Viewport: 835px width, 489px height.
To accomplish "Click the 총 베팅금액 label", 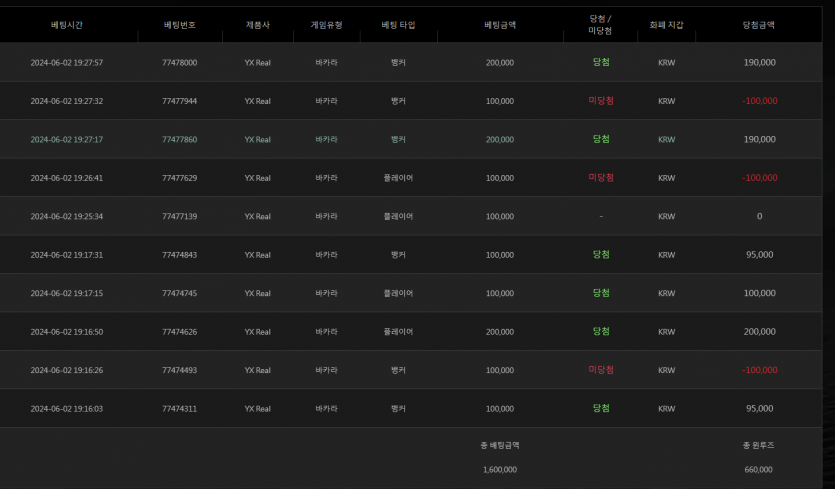I will [500, 445].
